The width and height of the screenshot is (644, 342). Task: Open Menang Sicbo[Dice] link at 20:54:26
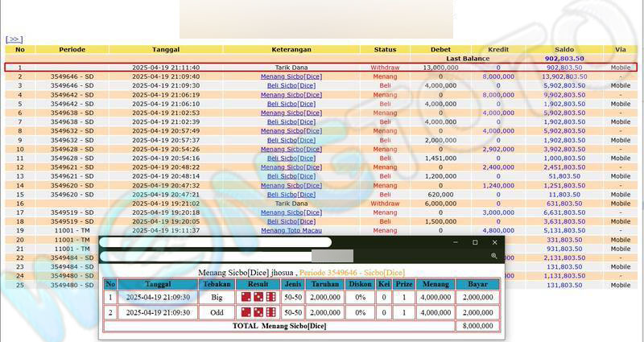tap(291, 149)
